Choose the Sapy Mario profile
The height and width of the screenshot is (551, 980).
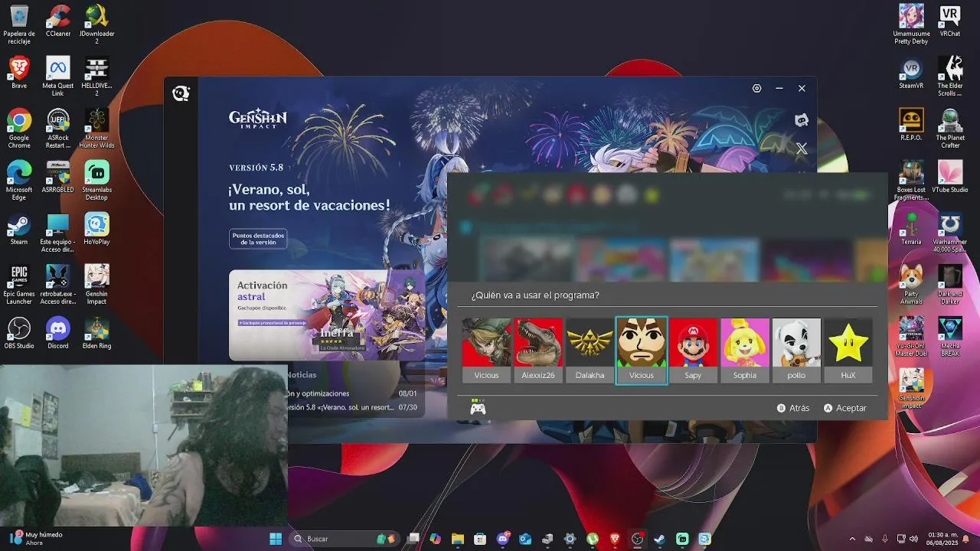(x=693, y=350)
